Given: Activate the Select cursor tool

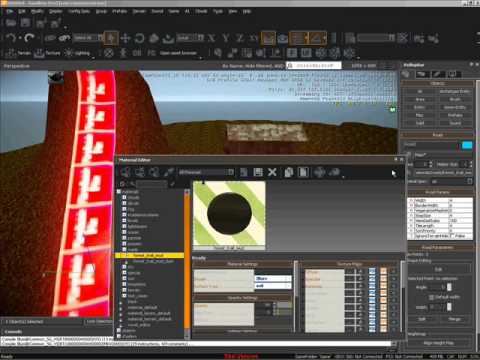Looking at the screenshot, I should pos(111,38).
